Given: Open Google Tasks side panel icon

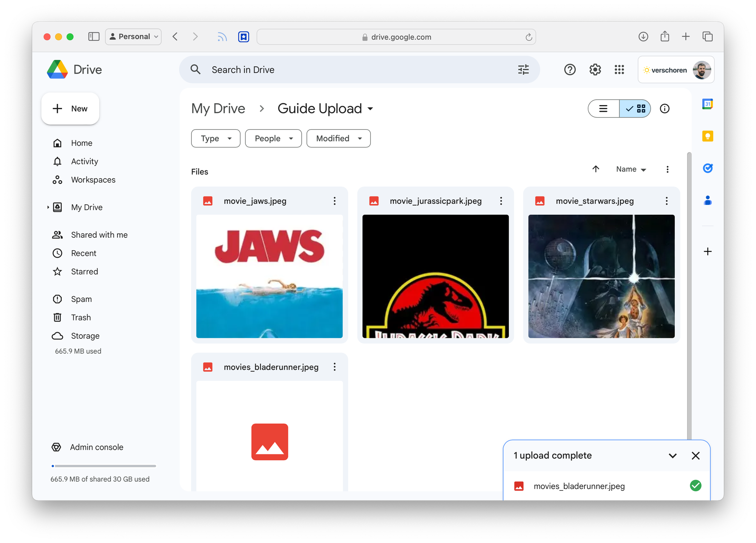Looking at the screenshot, I should [x=707, y=168].
